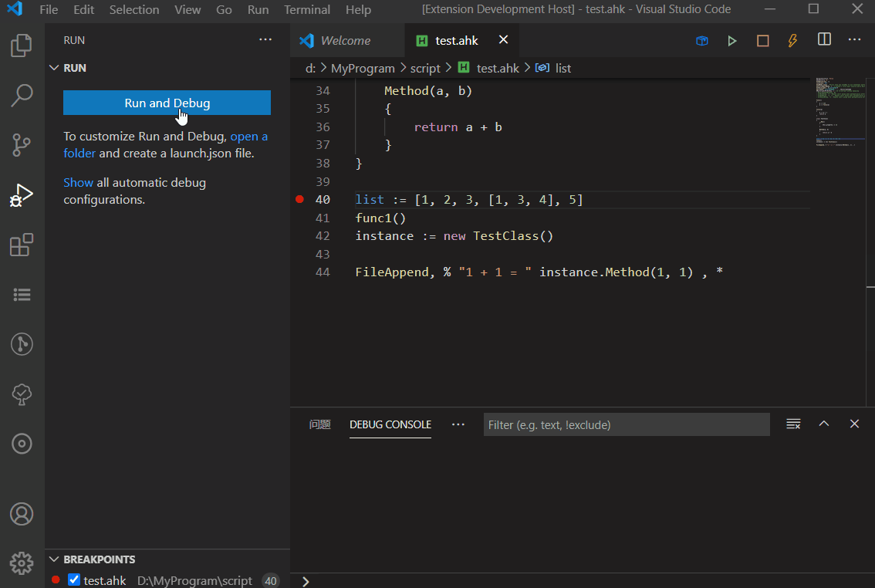
Task: Click the blue cube icon in editor toolbar
Action: tap(702, 41)
